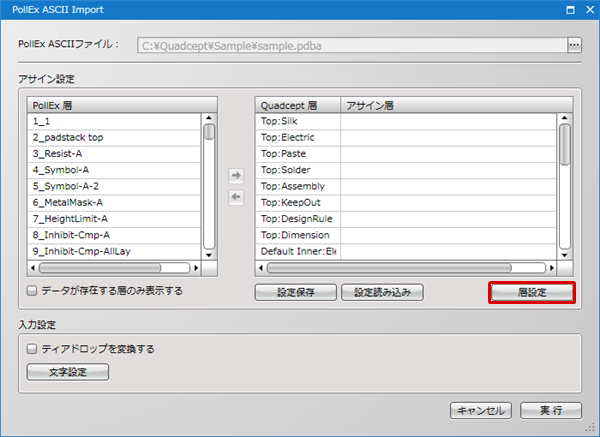Click PollEx layer list scroll-left arrow
This screenshot has height=437, width=600.
point(33,268)
